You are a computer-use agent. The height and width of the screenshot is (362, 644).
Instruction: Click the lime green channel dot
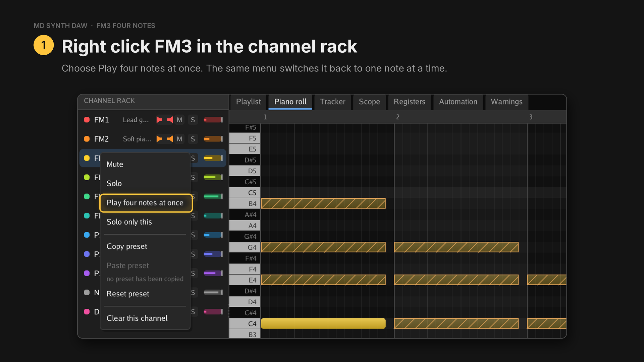tap(87, 177)
